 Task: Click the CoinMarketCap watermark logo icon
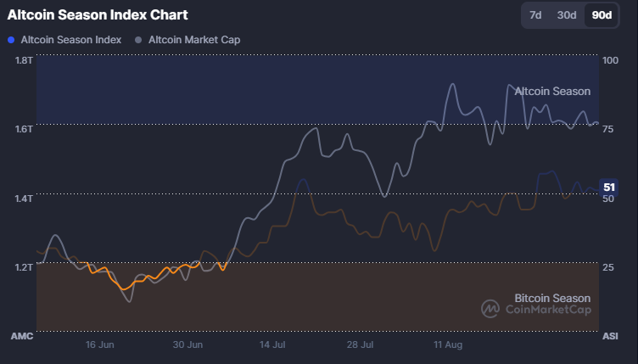point(490,309)
